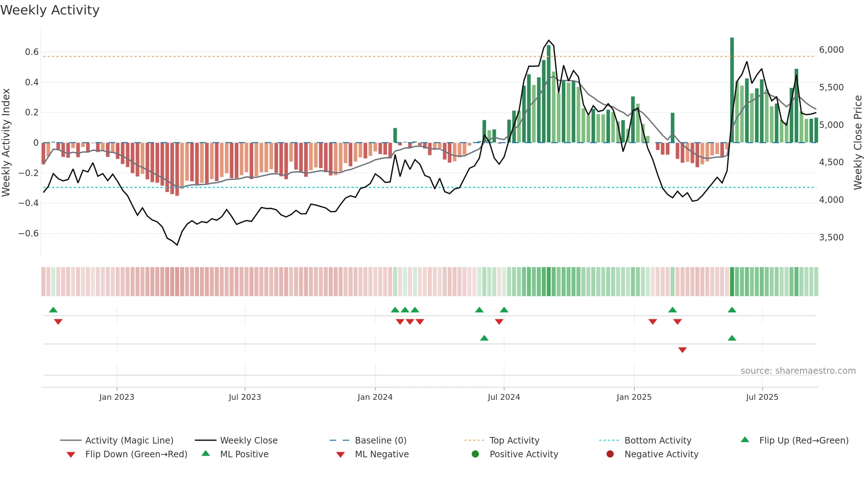
Task: Click the Negative Activity red circle legend icon
Action: click(x=610, y=454)
